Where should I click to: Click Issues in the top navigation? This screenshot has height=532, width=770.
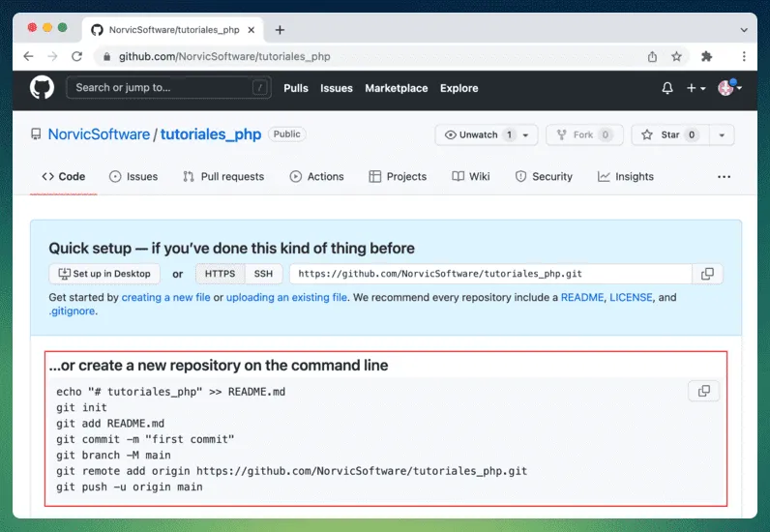337,88
